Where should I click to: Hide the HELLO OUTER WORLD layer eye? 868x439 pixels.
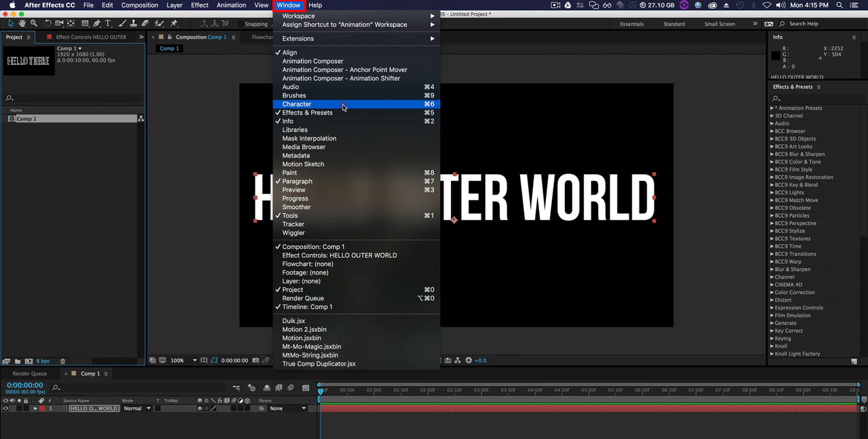[5, 409]
